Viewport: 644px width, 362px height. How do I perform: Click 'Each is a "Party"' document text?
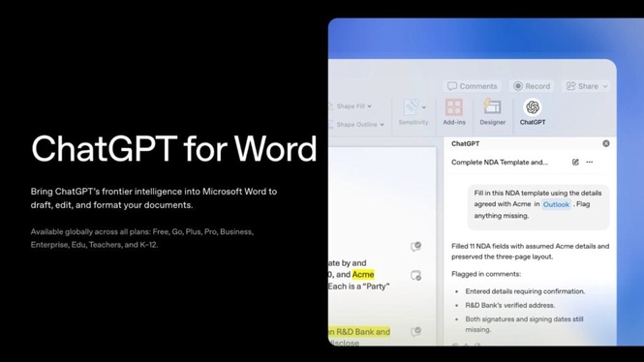pyautogui.click(x=358, y=287)
